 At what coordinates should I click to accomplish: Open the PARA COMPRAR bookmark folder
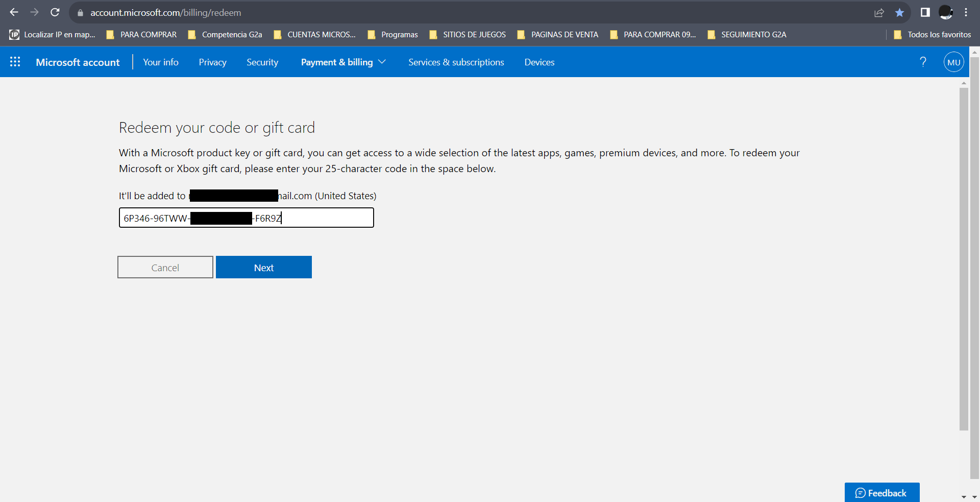point(142,35)
